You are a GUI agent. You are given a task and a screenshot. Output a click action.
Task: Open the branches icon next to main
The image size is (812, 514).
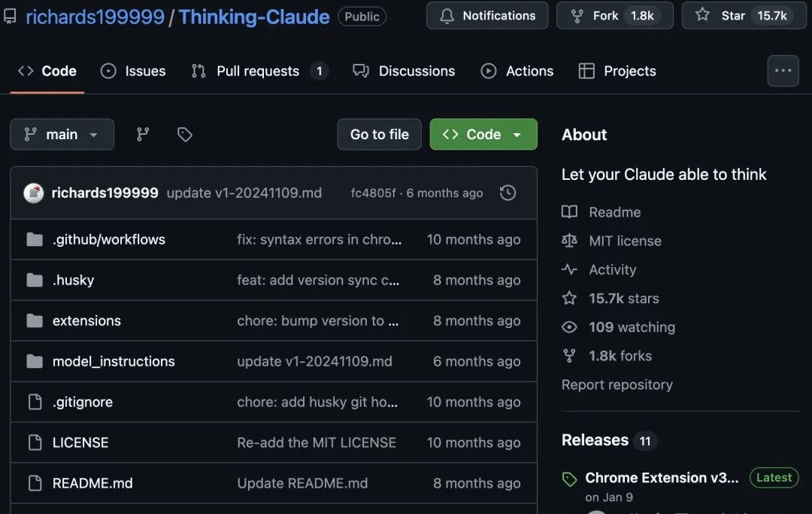tap(143, 135)
